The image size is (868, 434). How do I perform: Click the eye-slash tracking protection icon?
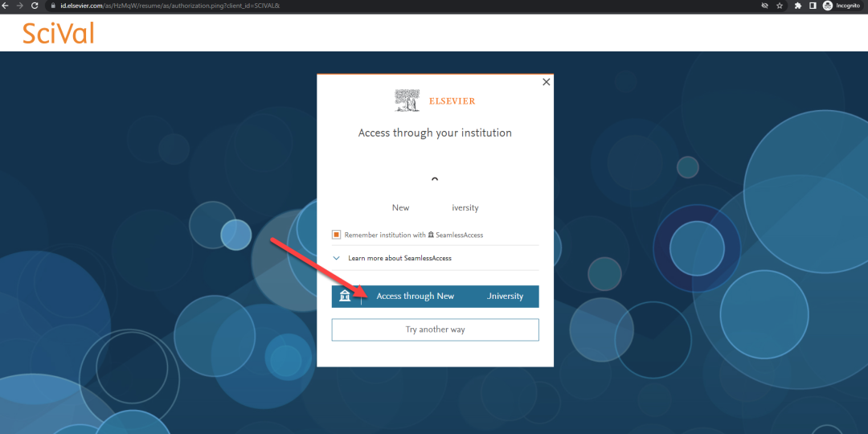pos(765,6)
